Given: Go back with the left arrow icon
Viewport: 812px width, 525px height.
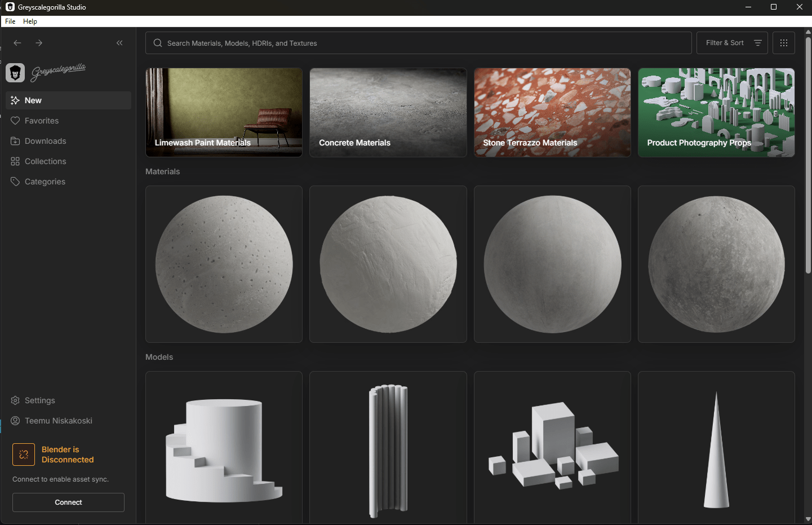Looking at the screenshot, I should click(17, 43).
